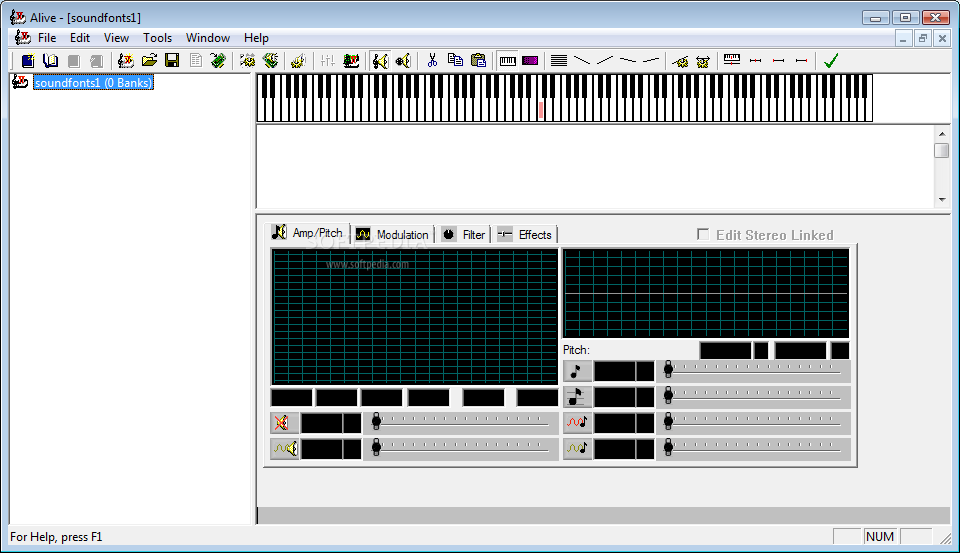960x553 pixels.
Task: Click the staff note row slider
Action: click(753, 397)
